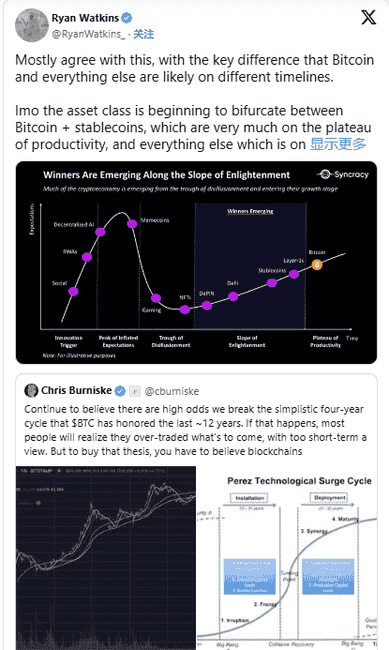
Task: Open the BTC Bitstamp price chart image
Action: click(x=106, y=558)
